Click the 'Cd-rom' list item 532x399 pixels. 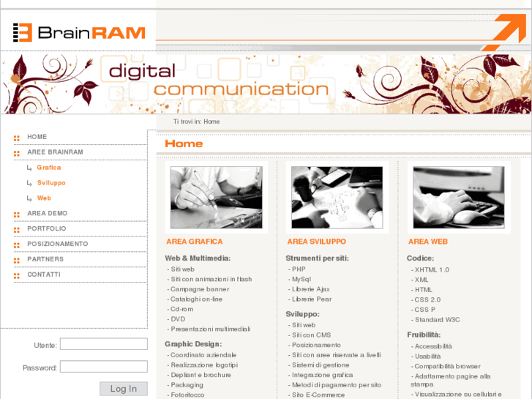(x=180, y=309)
